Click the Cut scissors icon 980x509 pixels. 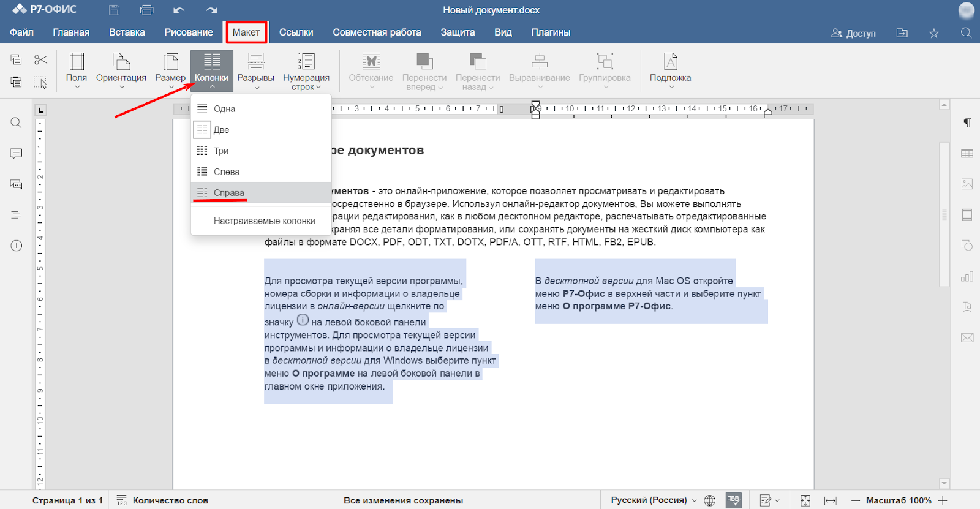40,59
